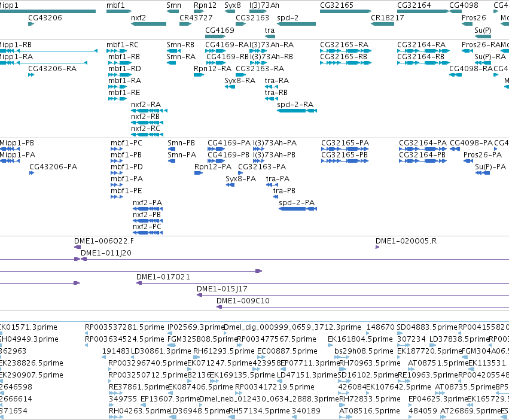
Task: Click EST label SD04883.5prime
Action: coord(427,327)
